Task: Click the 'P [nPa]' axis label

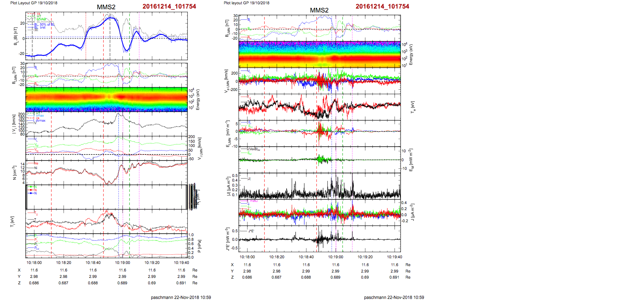Action: (x=199, y=246)
